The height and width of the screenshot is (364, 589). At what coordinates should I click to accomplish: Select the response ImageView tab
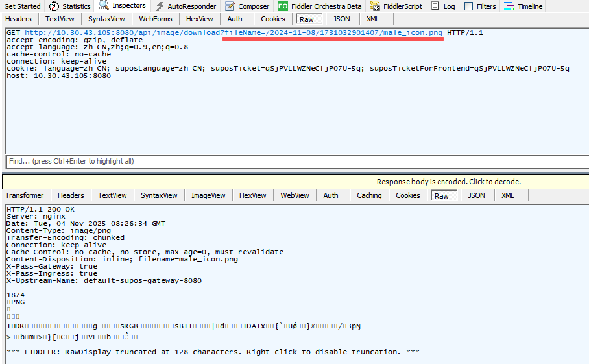[208, 195]
